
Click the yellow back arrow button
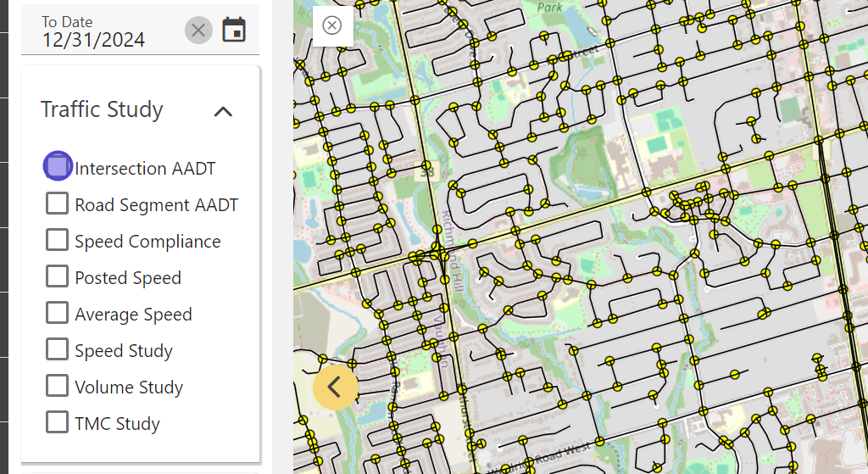tap(336, 387)
